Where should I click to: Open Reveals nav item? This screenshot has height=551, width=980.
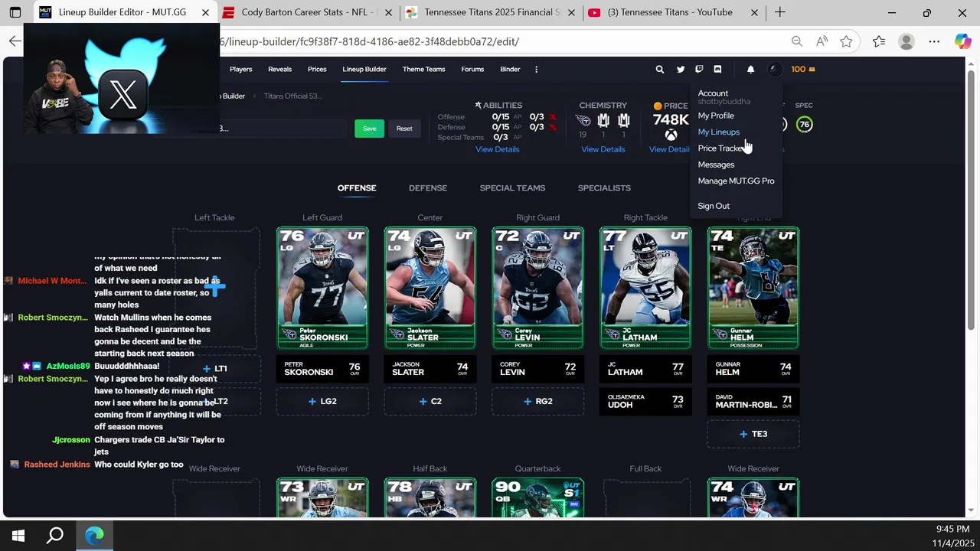(279, 69)
